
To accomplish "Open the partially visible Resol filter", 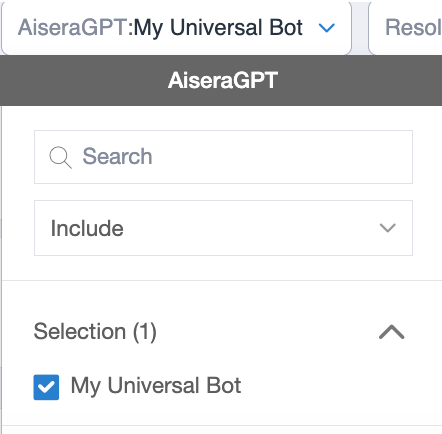I will (406, 27).
